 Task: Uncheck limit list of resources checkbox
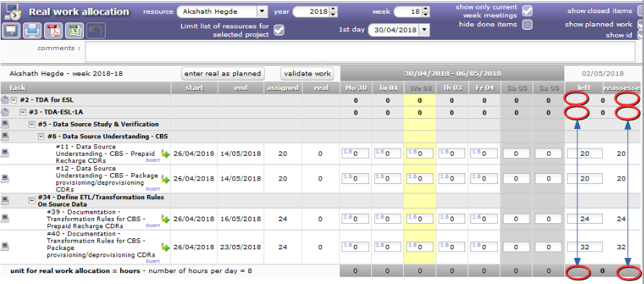[x=279, y=30]
